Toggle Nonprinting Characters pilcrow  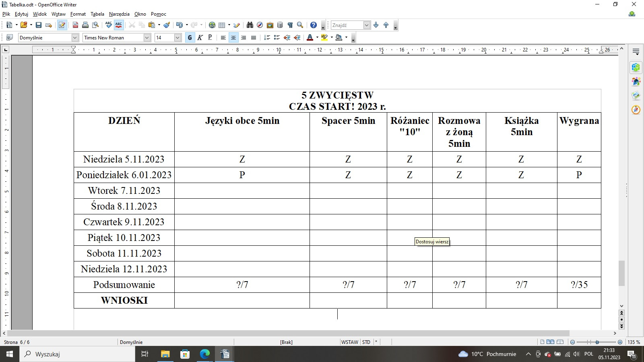pyautogui.click(x=290, y=25)
